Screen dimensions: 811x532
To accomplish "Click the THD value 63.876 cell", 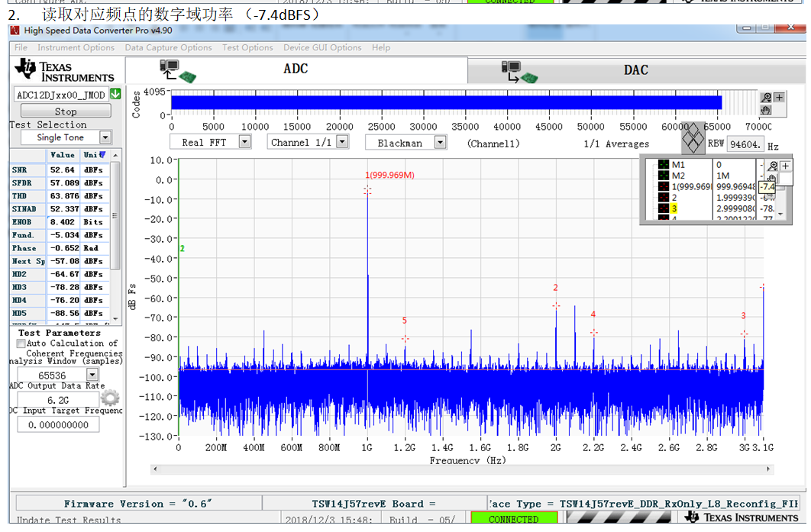I will pos(63,196).
